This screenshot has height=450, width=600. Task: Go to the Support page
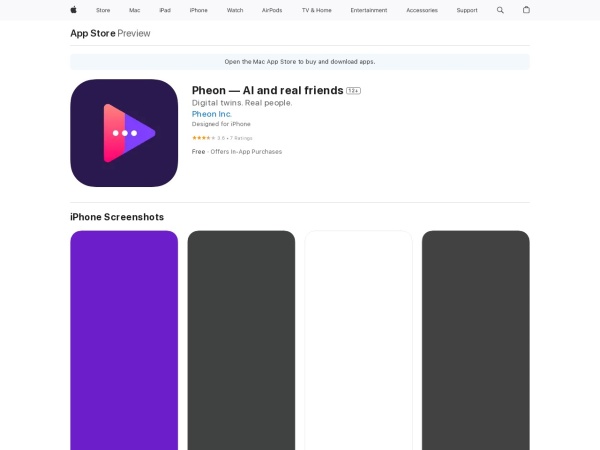(x=467, y=10)
